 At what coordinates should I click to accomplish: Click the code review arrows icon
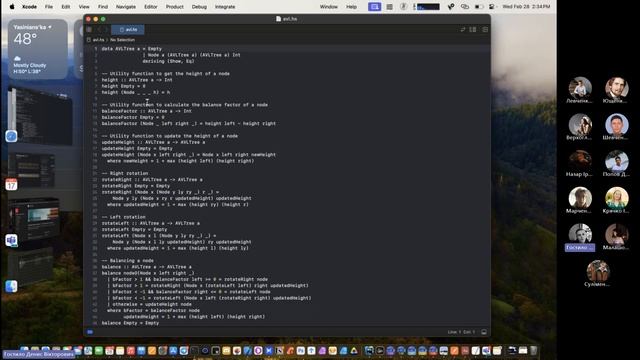click(462, 29)
